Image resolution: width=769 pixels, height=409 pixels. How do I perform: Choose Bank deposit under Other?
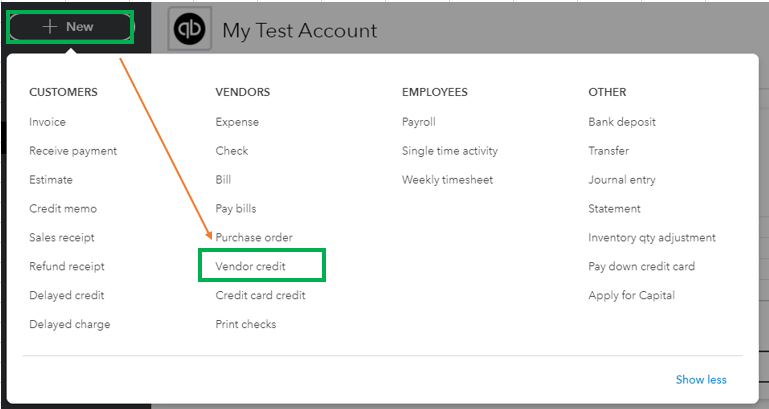point(622,122)
